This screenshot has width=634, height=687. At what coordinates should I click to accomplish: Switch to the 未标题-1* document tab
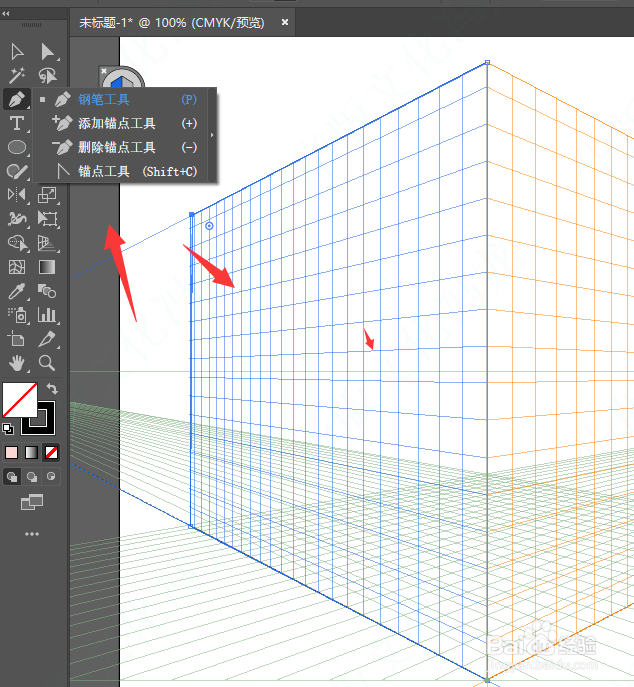(172, 22)
